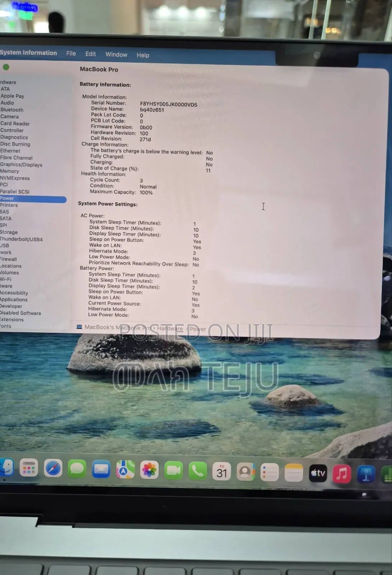Select Card Reader in sidebar

point(15,123)
